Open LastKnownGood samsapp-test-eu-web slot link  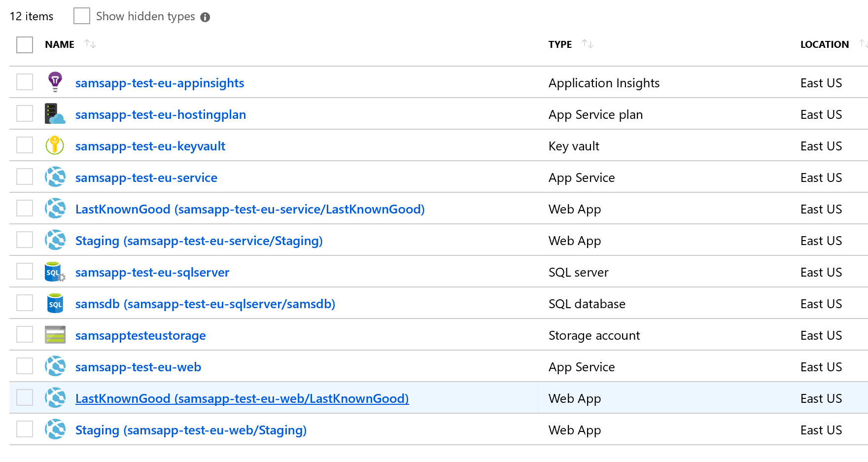(242, 398)
